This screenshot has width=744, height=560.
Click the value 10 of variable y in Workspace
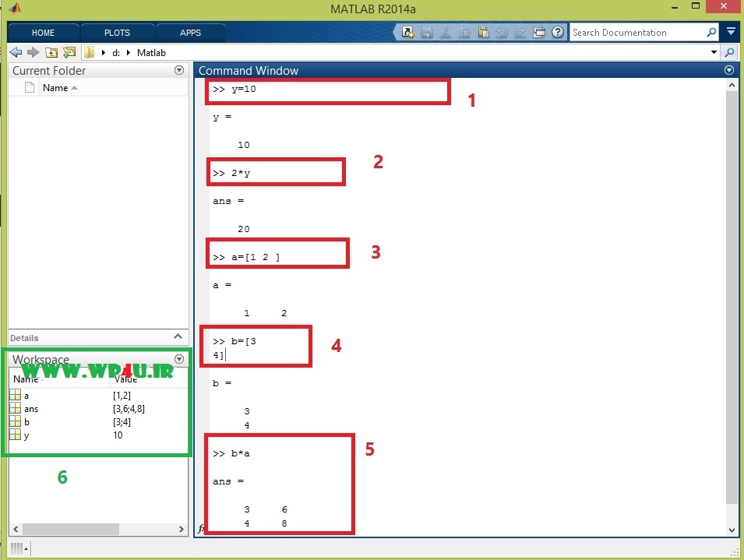tap(118, 435)
